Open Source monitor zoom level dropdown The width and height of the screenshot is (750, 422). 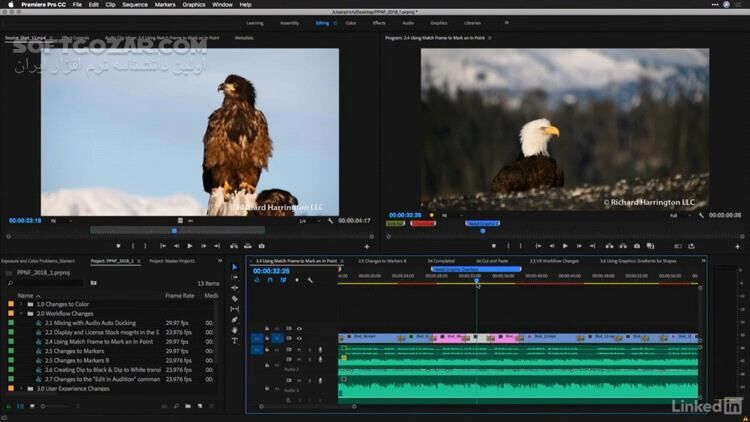point(61,221)
